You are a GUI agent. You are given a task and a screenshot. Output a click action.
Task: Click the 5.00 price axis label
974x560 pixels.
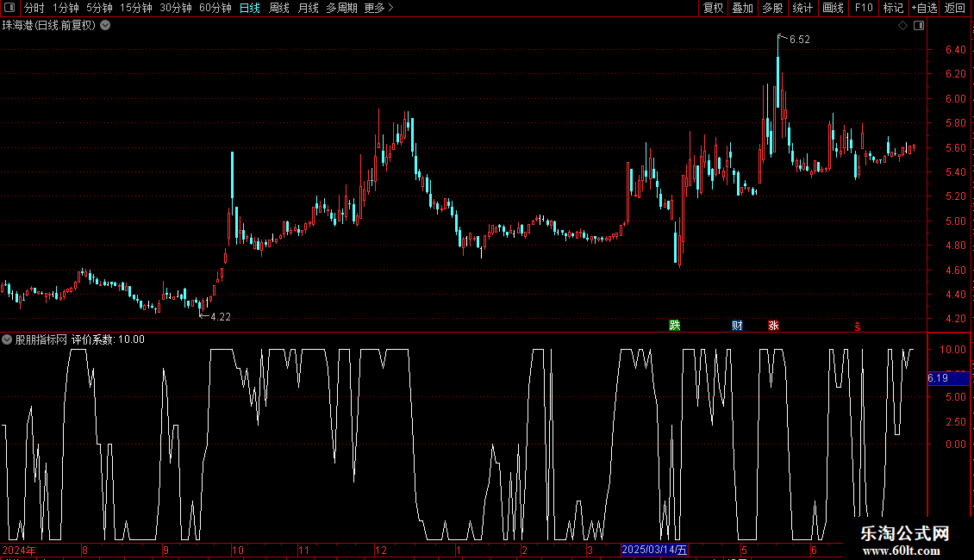tap(955, 221)
